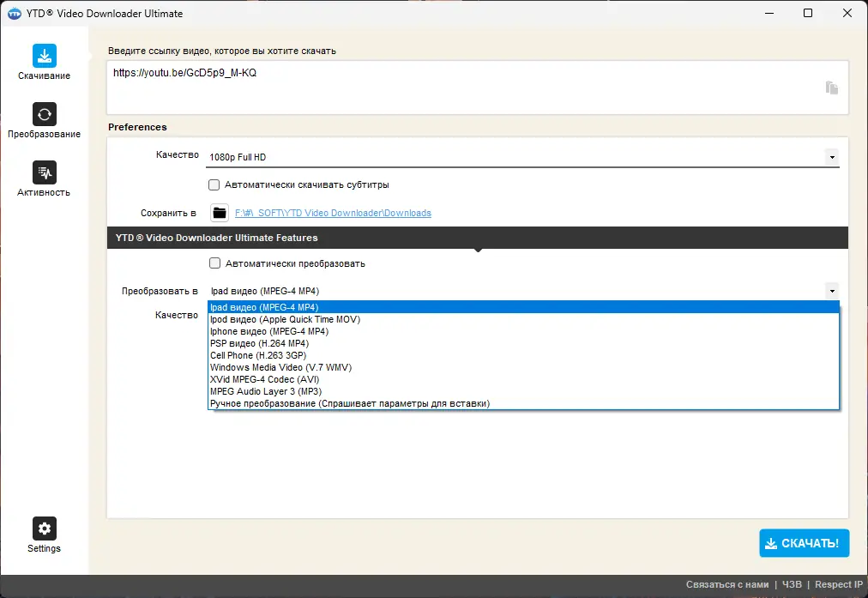Open the Преобразование conversion section
Image resolution: width=868 pixels, height=598 pixels.
(44, 121)
